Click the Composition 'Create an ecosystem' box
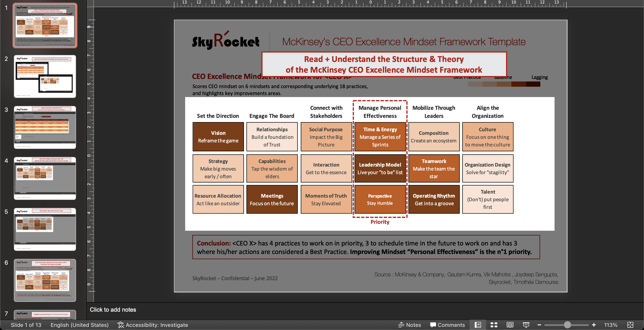 coord(434,137)
